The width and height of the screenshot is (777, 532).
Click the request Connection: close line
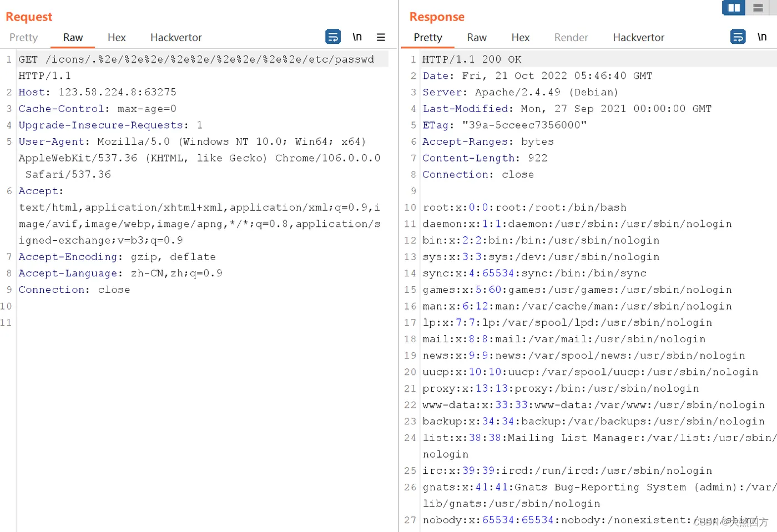[74, 290]
